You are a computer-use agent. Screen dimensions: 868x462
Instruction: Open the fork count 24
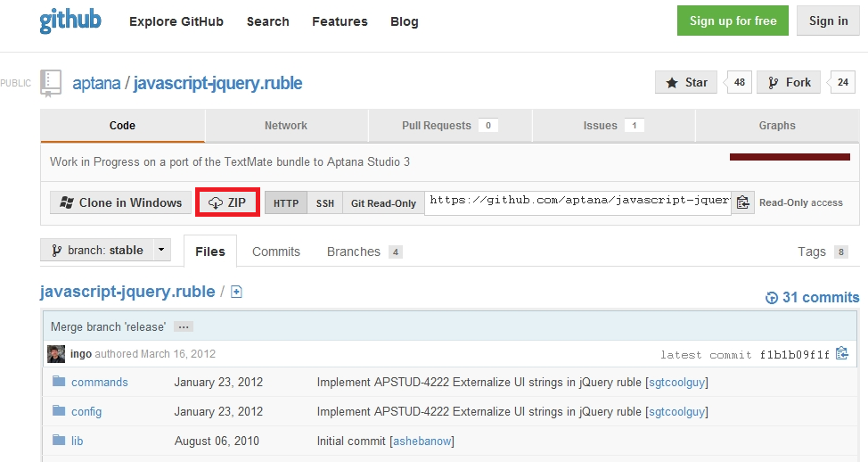click(x=842, y=83)
